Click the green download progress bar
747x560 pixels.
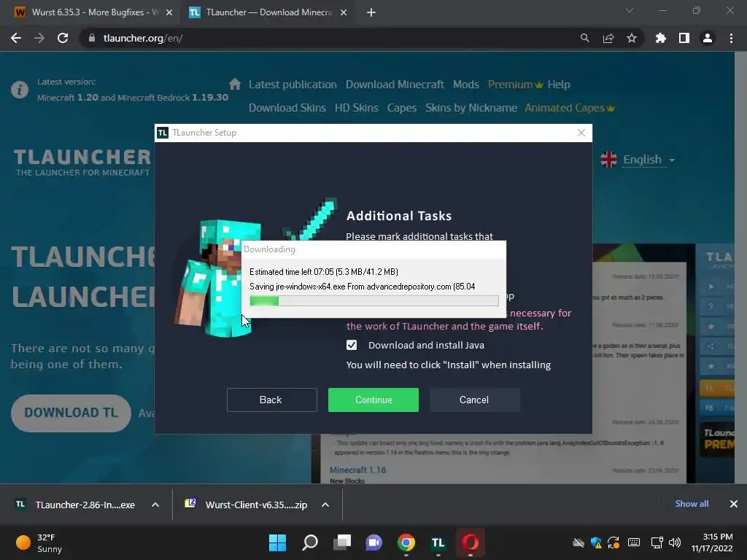click(x=374, y=300)
